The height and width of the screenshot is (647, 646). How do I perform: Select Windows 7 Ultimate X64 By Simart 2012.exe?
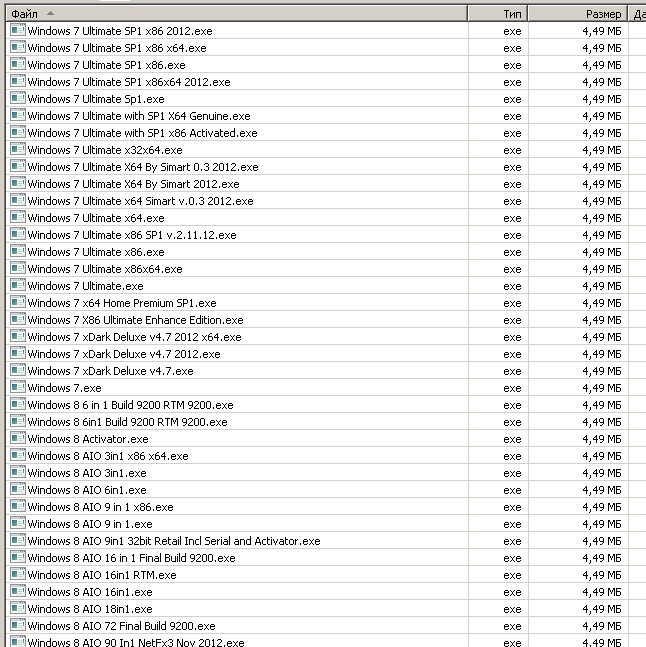click(x=133, y=184)
